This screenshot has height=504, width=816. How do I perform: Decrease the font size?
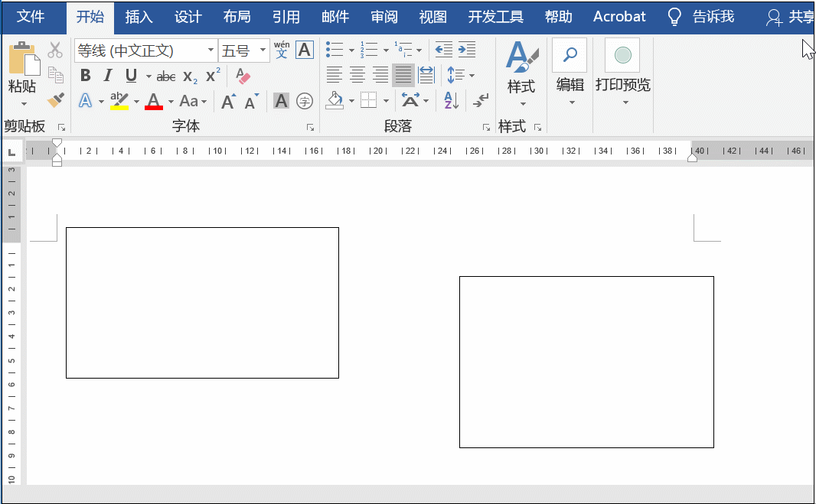tap(252, 102)
